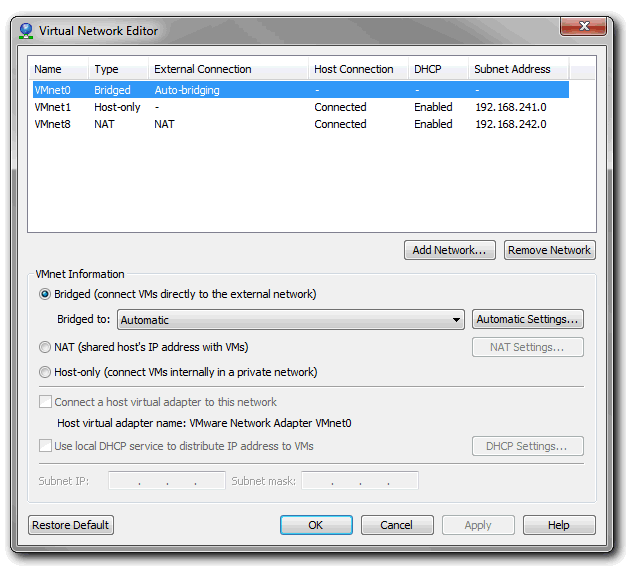The image size is (626, 569).
Task: Confirm with the OK button
Action: point(316,525)
